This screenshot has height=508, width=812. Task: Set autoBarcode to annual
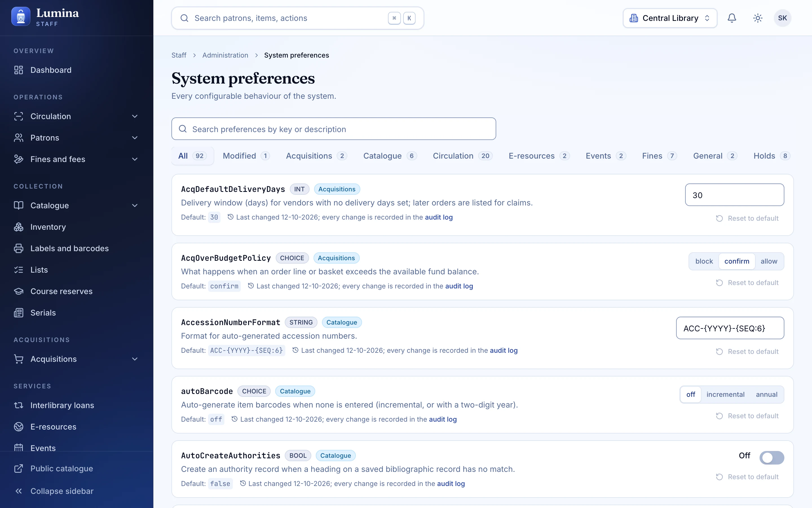766,395
